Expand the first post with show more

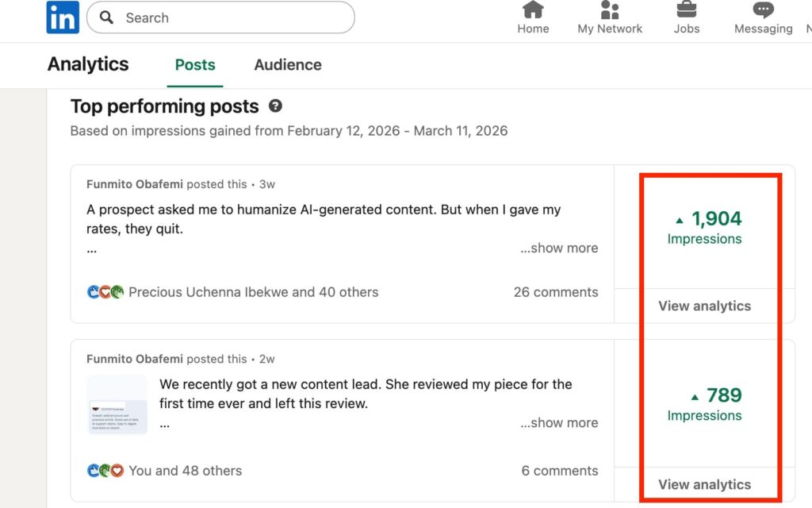[559, 248]
